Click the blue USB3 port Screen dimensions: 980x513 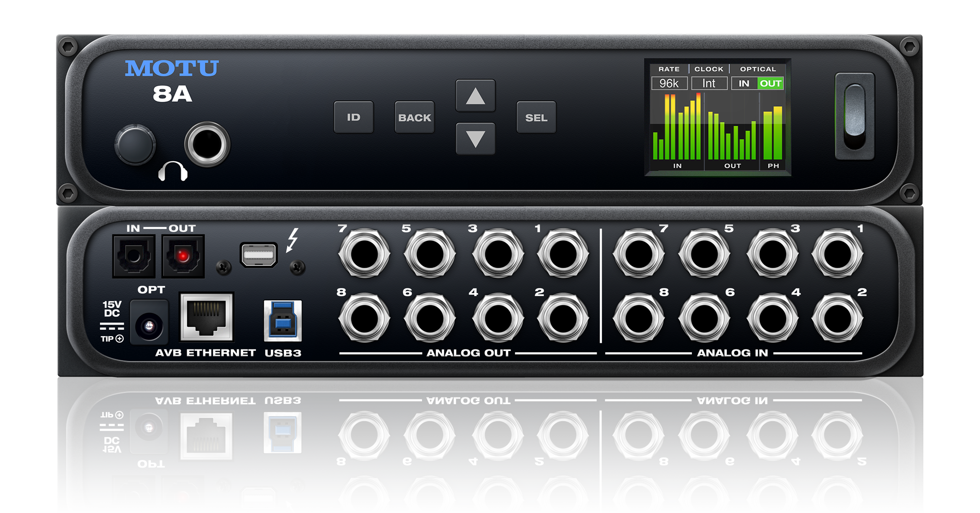coord(283,320)
